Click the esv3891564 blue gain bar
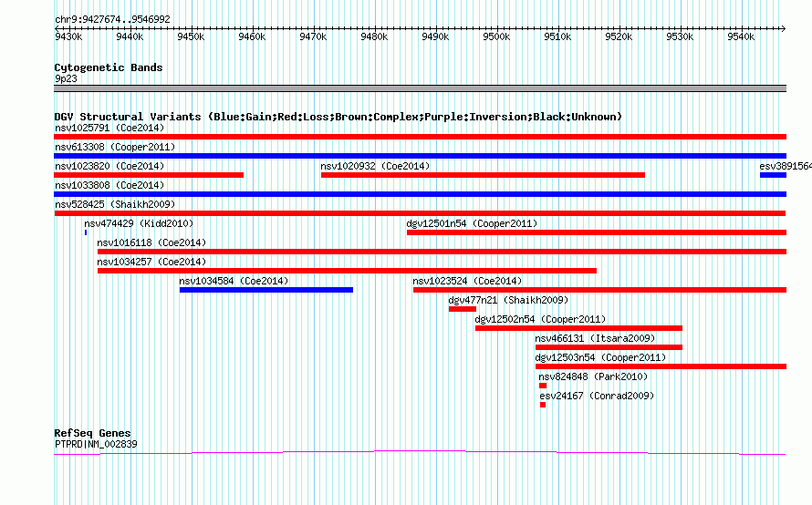 tap(773, 175)
